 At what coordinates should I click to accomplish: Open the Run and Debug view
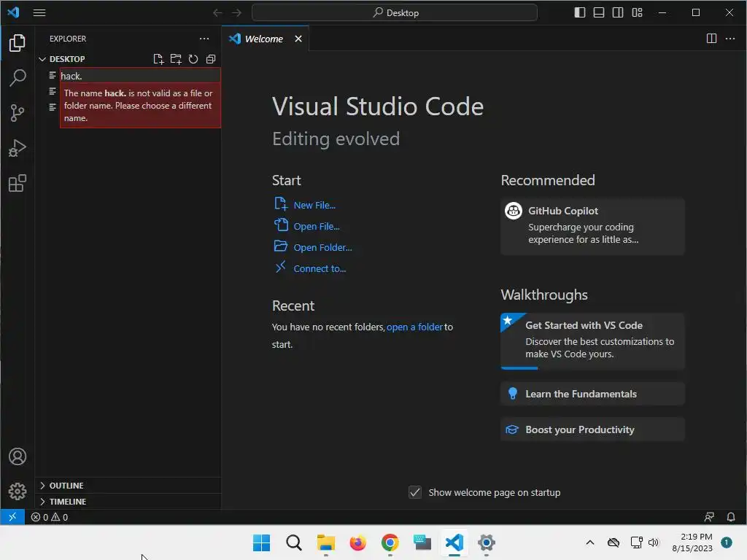click(18, 148)
